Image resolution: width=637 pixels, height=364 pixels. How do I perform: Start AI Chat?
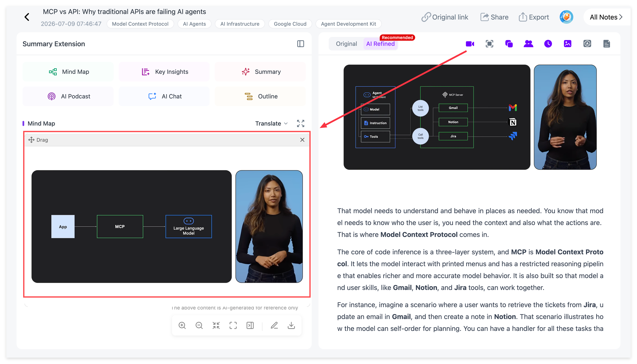point(164,96)
